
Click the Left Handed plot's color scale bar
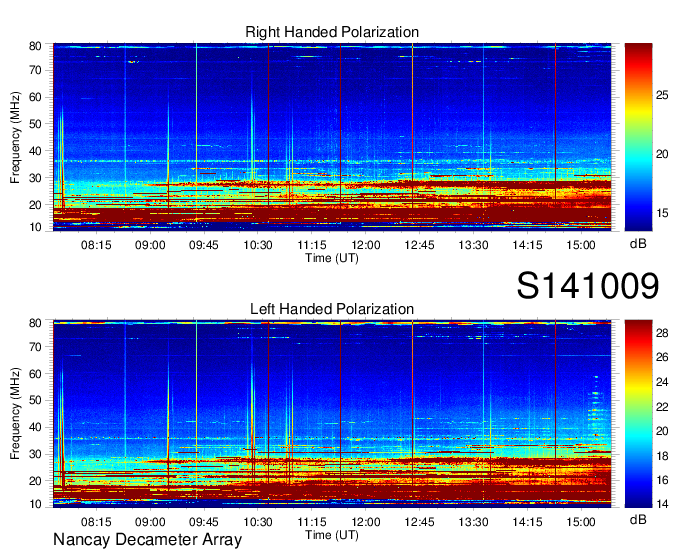(x=638, y=414)
